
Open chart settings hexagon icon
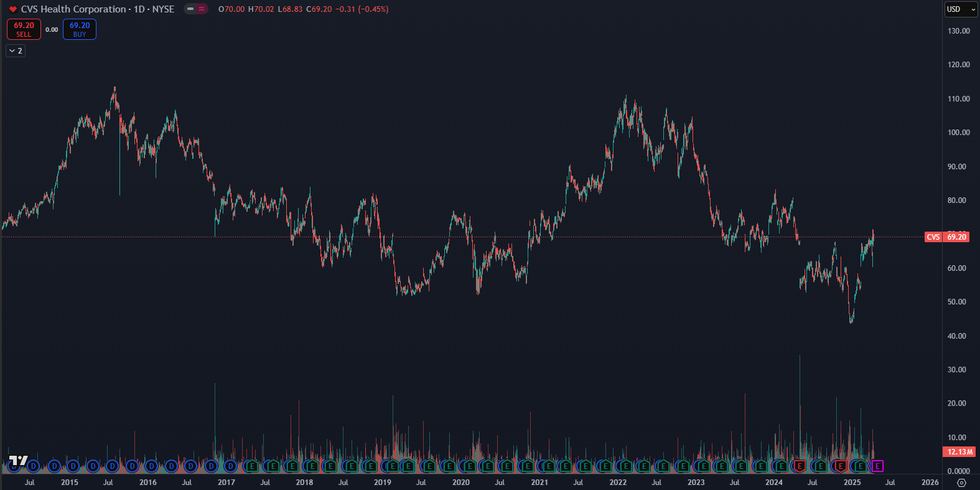pyautogui.click(x=961, y=483)
